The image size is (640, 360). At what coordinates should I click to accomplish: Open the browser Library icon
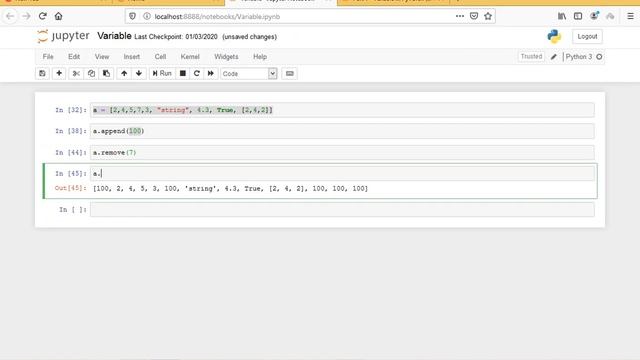(x=562, y=16)
